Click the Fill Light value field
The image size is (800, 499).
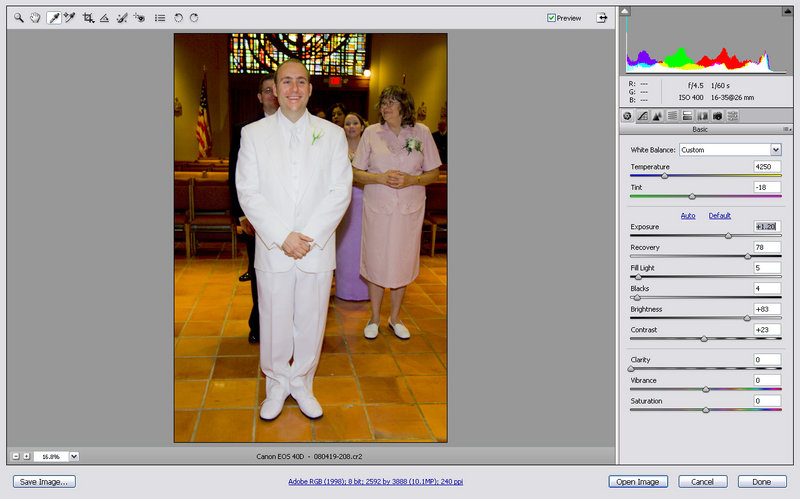coord(767,267)
